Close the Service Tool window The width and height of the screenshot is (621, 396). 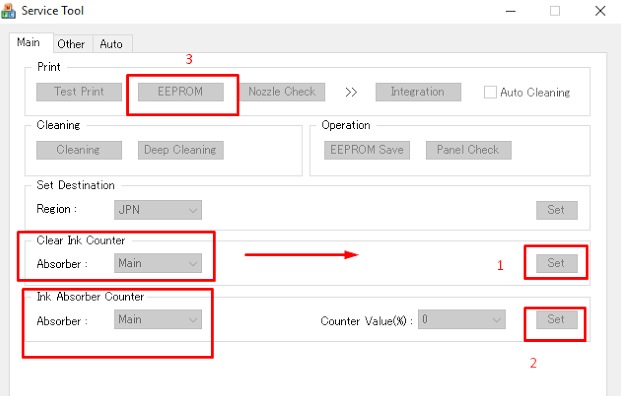(600, 11)
